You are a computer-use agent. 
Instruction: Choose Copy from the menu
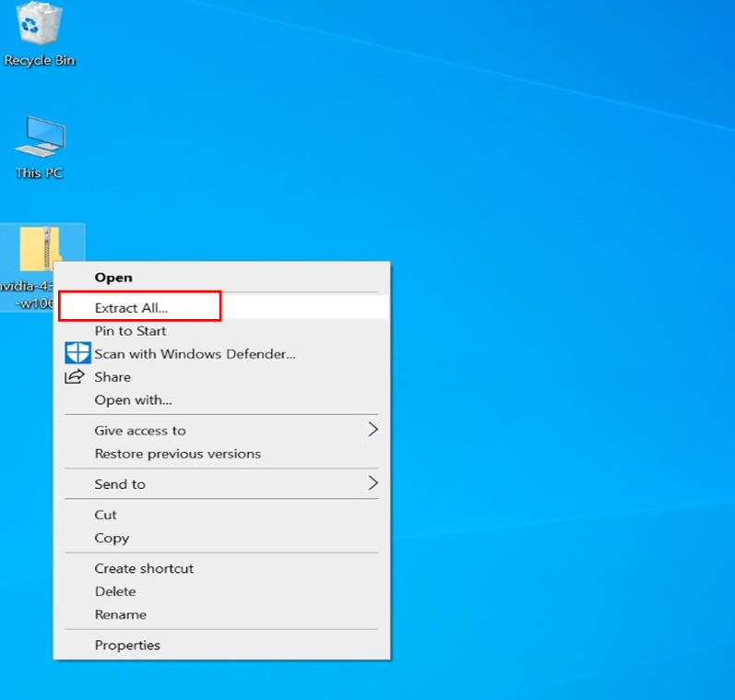click(221, 538)
